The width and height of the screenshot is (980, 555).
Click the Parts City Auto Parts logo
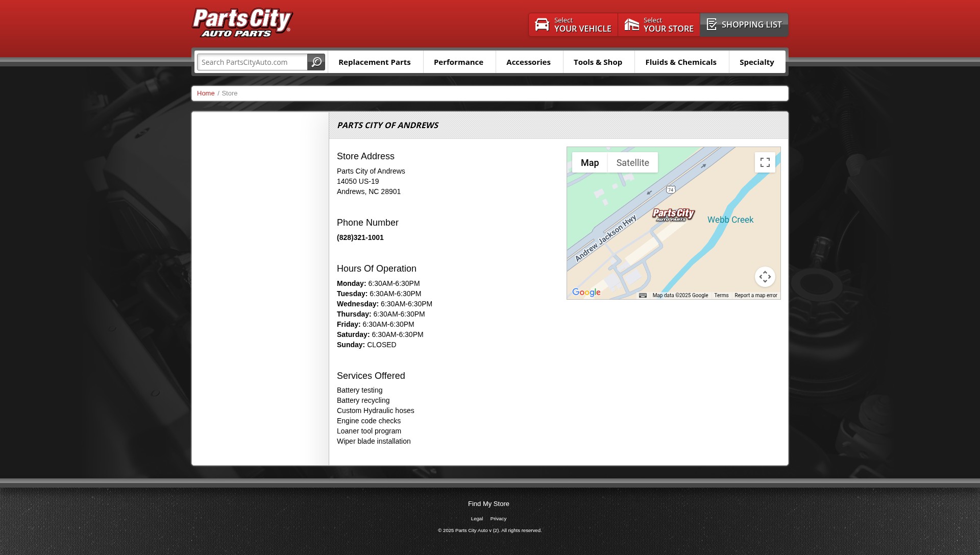(242, 23)
